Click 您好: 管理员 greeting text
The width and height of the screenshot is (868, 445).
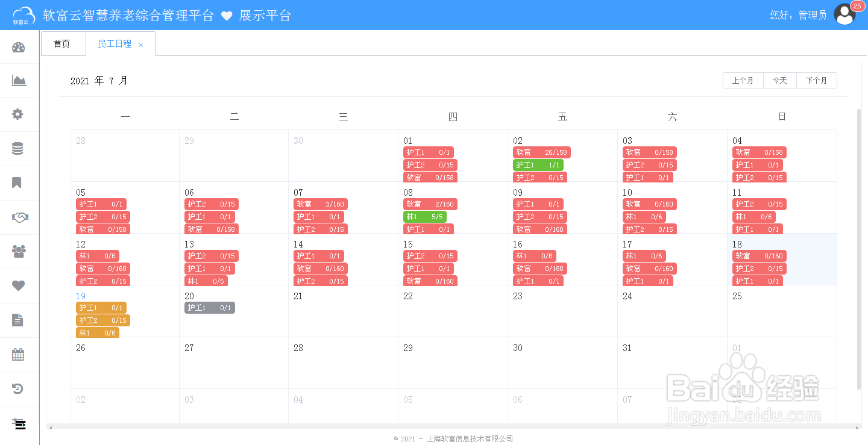pyautogui.click(x=798, y=15)
